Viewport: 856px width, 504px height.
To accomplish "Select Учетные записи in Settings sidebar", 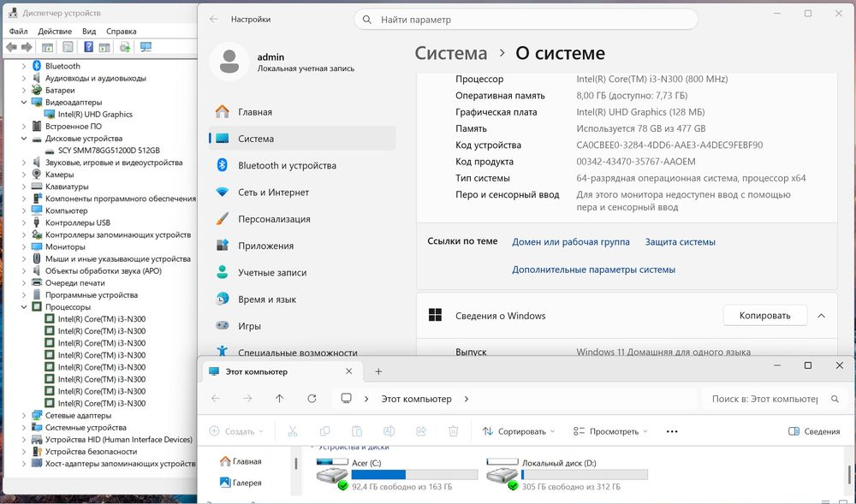I will point(302,272).
